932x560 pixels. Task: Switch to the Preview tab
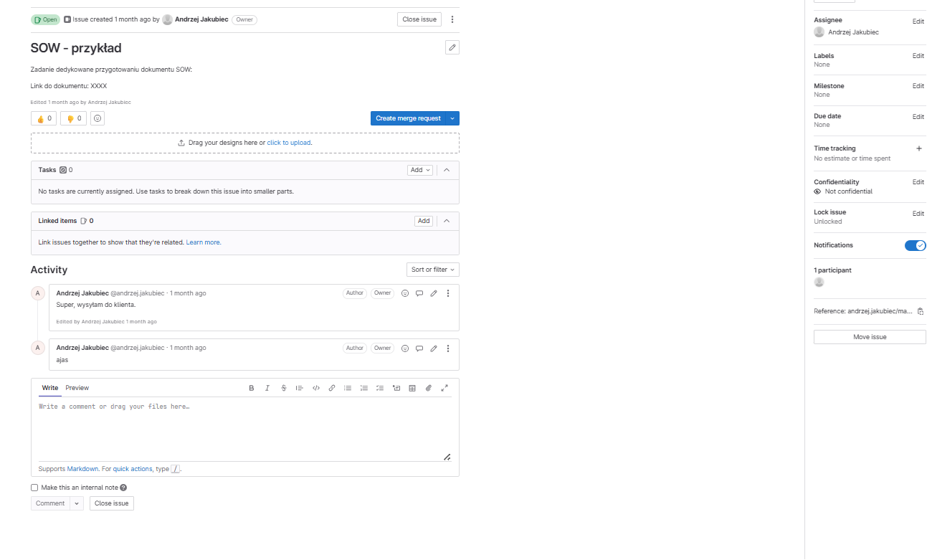point(77,388)
